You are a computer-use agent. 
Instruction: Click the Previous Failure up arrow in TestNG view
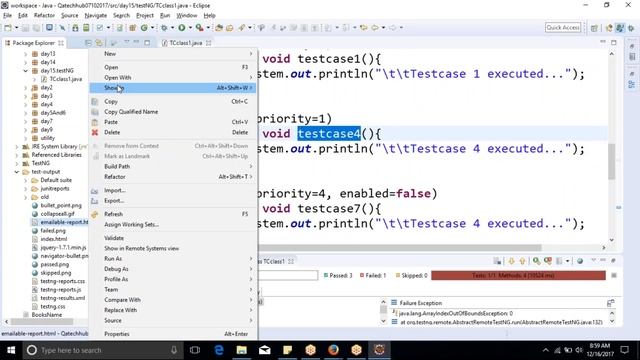(x=522, y=261)
